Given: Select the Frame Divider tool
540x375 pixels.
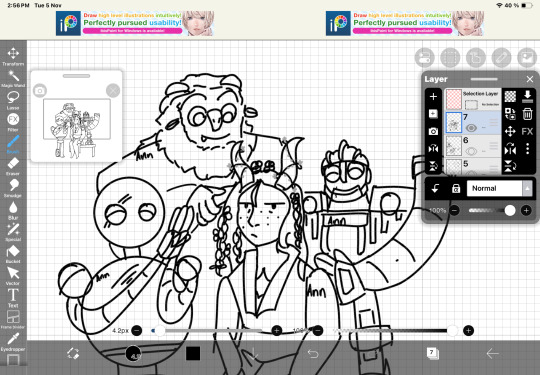Looking at the screenshot, I should (x=13, y=320).
